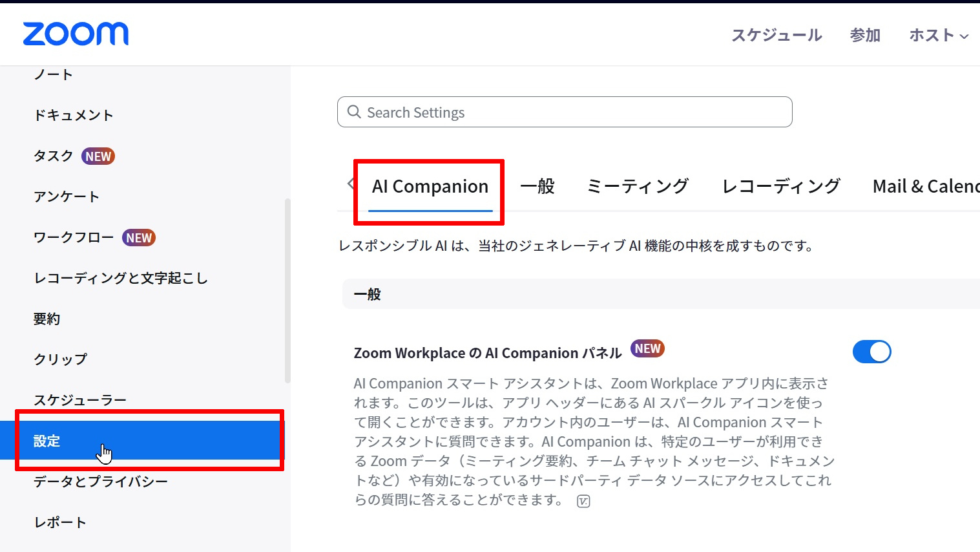Viewport: 980px width, 552px height.
Task: Expand the ホスト dropdown menu
Action: (939, 36)
